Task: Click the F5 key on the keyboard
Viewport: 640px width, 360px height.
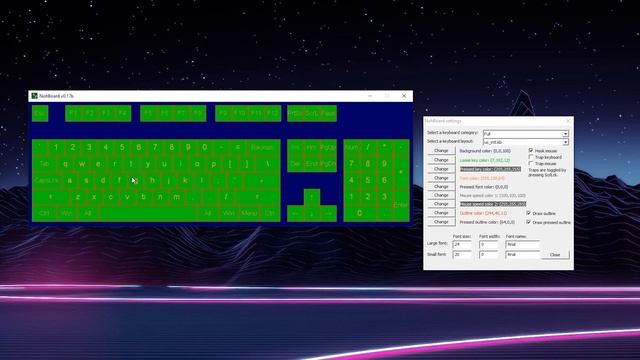Action: [x=148, y=113]
